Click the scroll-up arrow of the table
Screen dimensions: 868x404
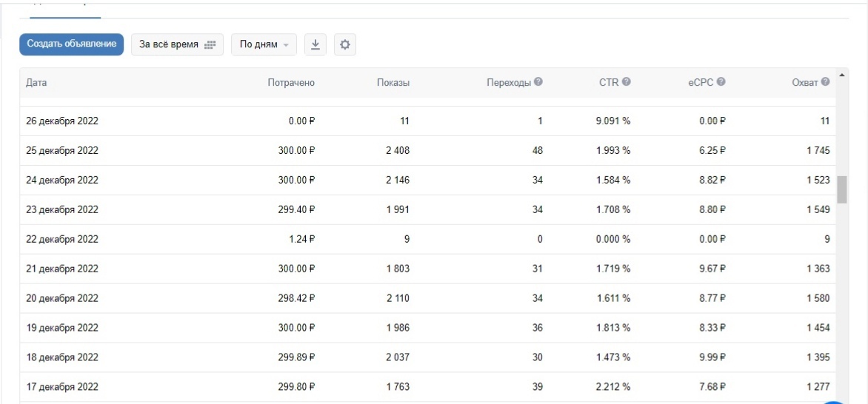tap(842, 75)
